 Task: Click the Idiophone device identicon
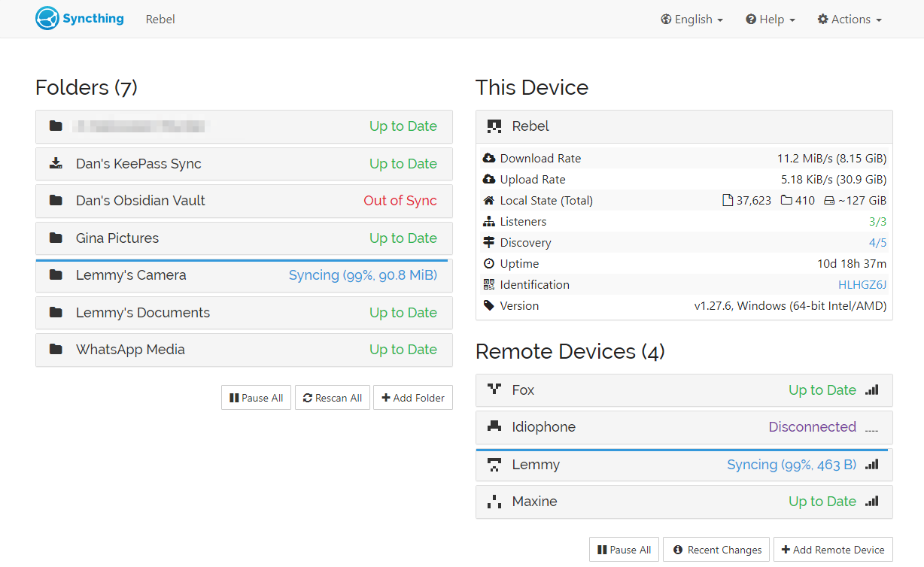point(494,426)
